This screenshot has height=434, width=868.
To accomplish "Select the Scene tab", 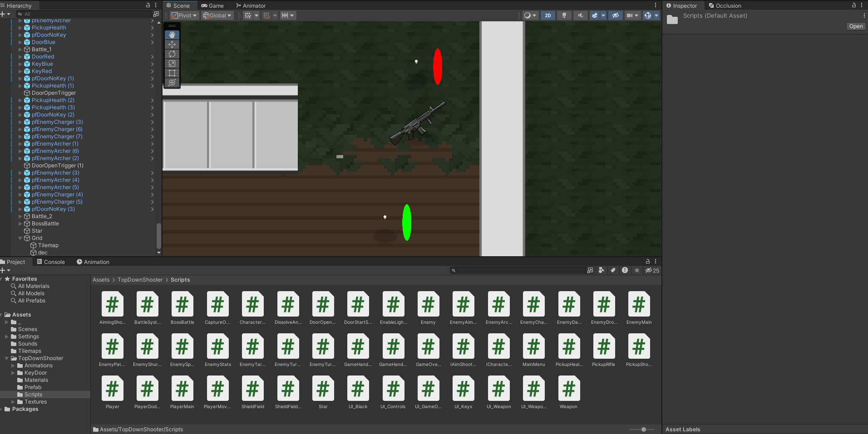I will (178, 5).
